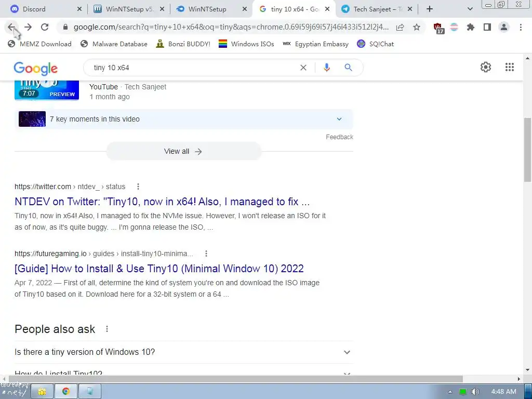Open the yellow folder taskbar icon

tap(42, 392)
